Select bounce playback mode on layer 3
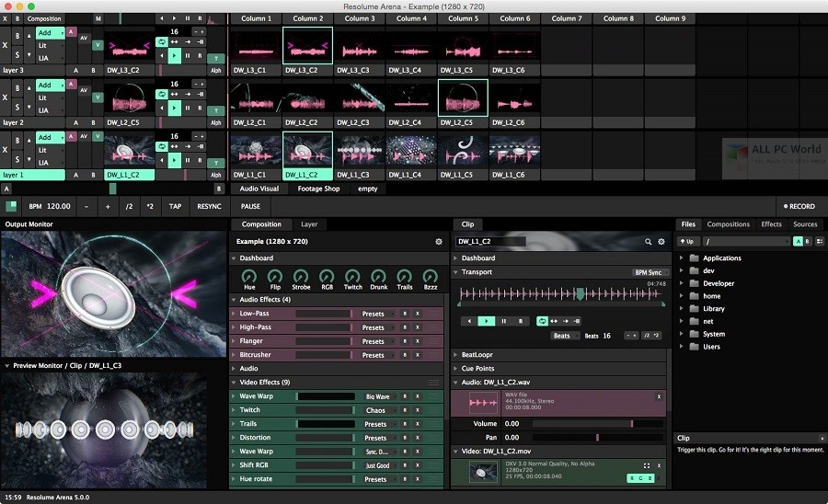 coord(174,41)
